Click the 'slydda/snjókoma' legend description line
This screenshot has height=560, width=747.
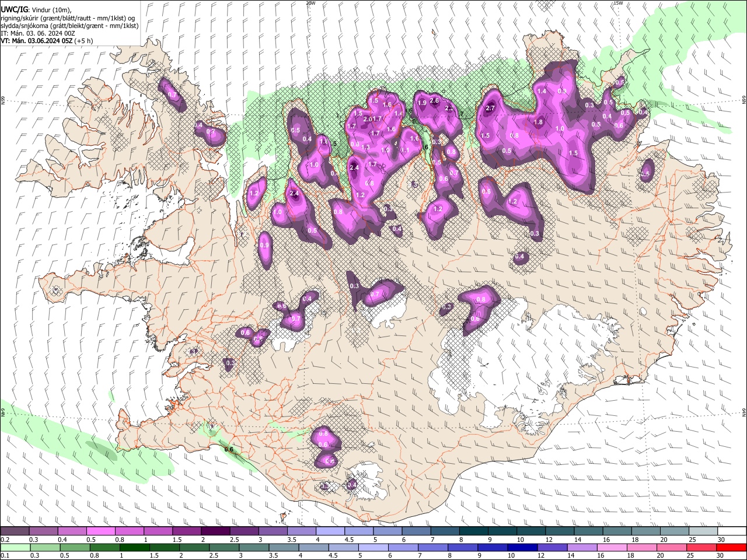[x=69, y=26]
